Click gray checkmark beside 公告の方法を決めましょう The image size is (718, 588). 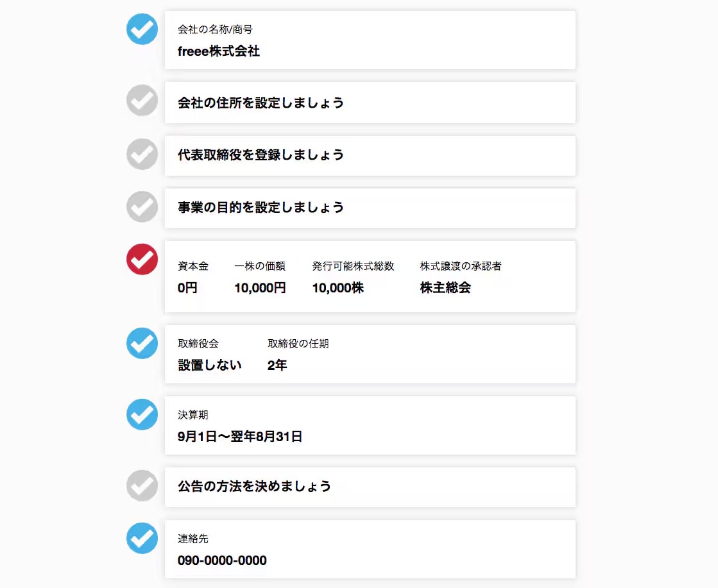(x=142, y=485)
